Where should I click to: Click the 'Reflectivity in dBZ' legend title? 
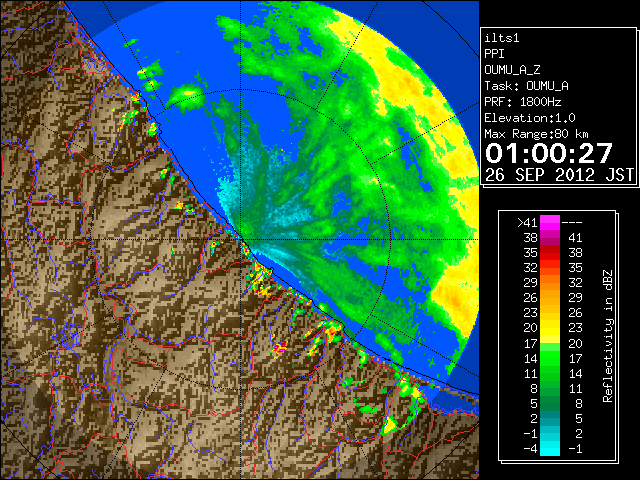coord(608,336)
